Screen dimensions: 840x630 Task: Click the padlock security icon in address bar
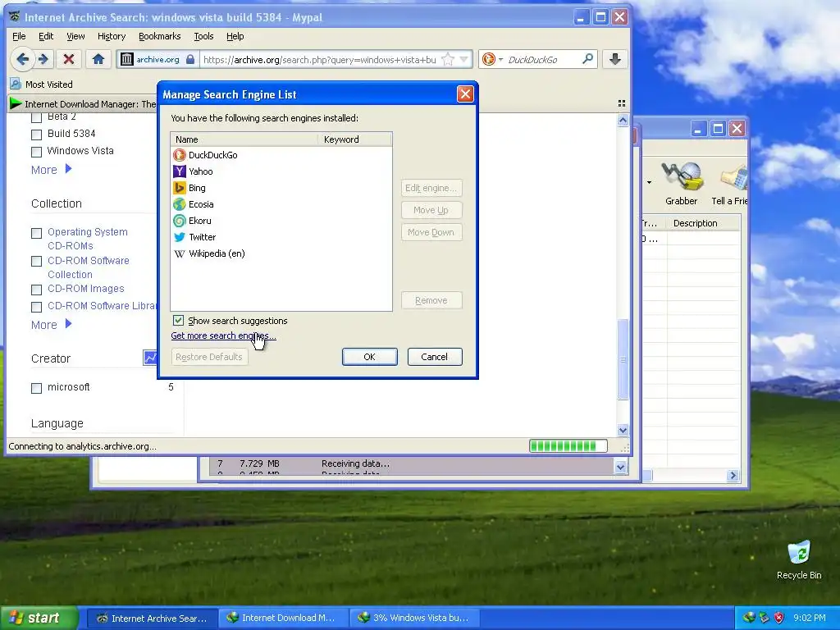(x=190, y=59)
